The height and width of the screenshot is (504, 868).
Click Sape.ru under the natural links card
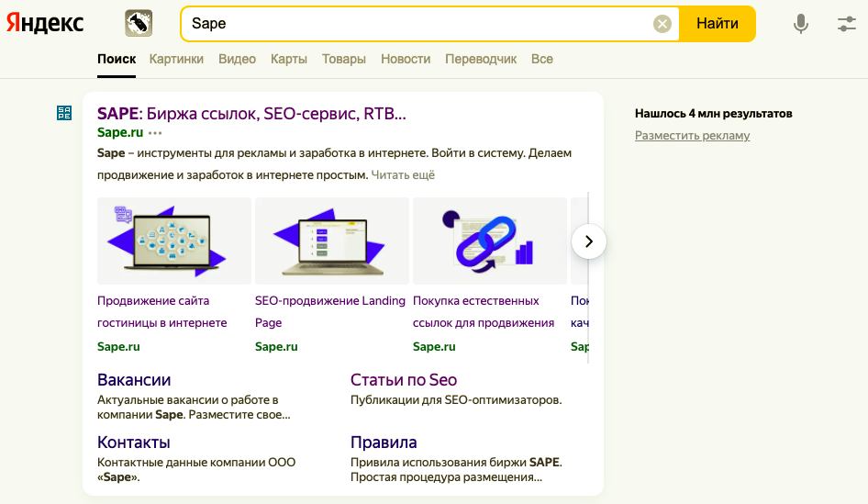(434, 347)
